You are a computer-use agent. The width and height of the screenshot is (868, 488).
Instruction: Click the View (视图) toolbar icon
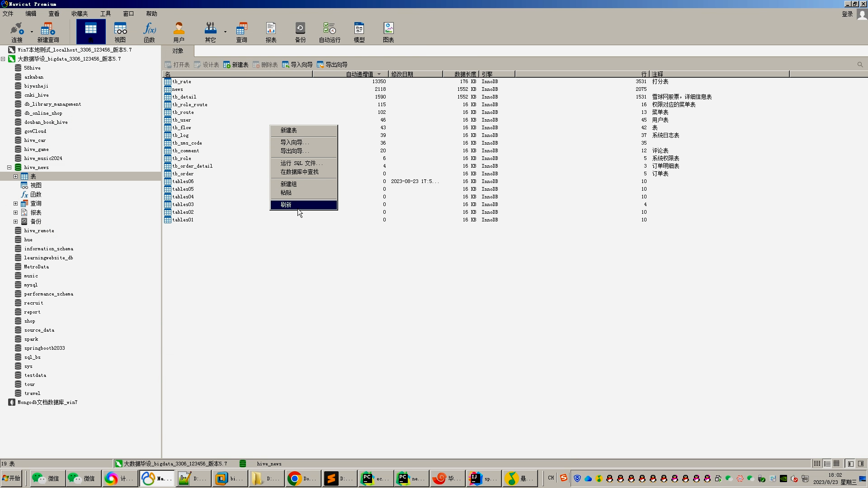(120, 32)
